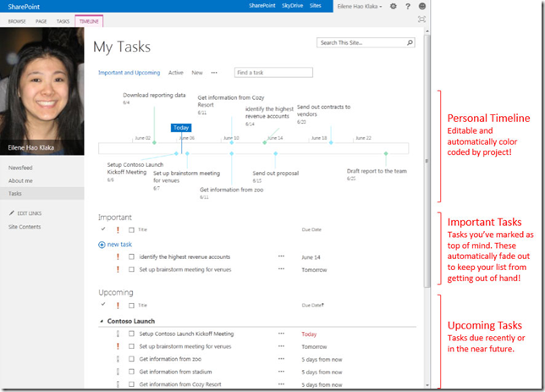Go to Newsfeed in the sidebar
545x392 pixels.
pos(21,168)
